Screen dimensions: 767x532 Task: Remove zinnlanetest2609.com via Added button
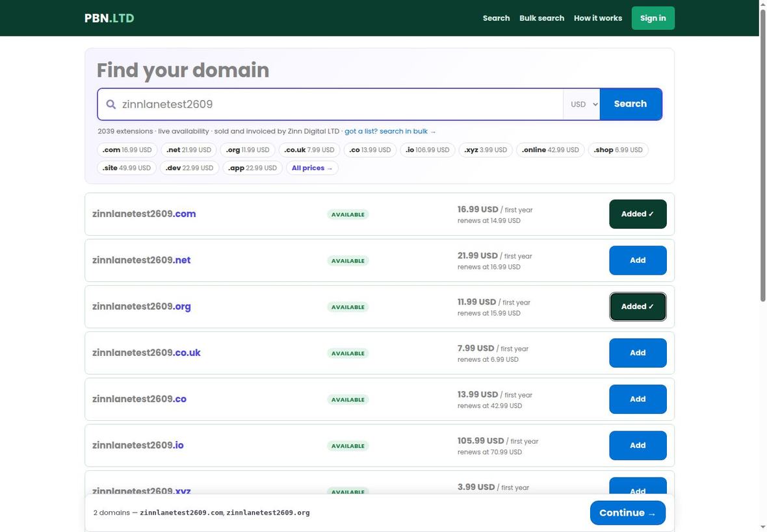(x=638, y=214)
